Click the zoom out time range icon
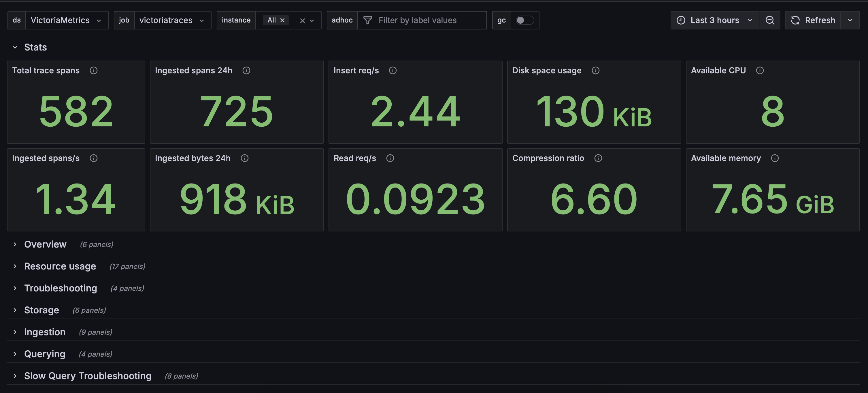The height and width of the screenshot is (393, 868). tap(770, 20)
